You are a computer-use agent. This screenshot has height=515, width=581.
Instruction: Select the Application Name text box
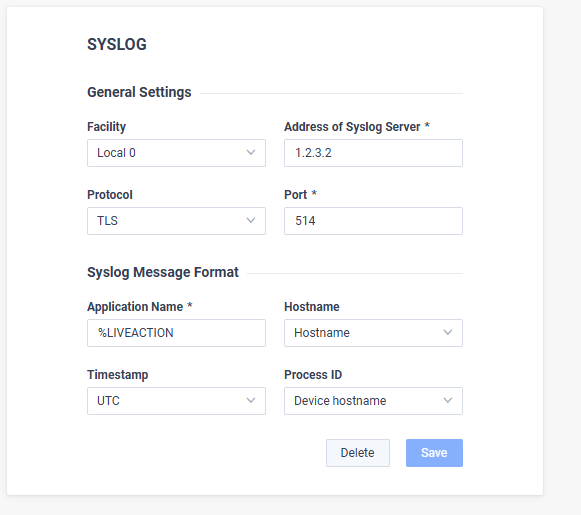[176, 333]
